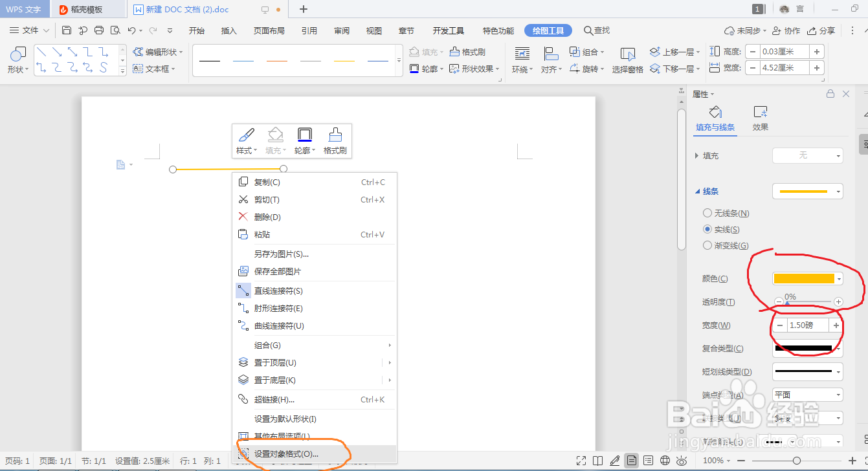
Task: Collapse the 线条 section triangle
Action: 697,192
